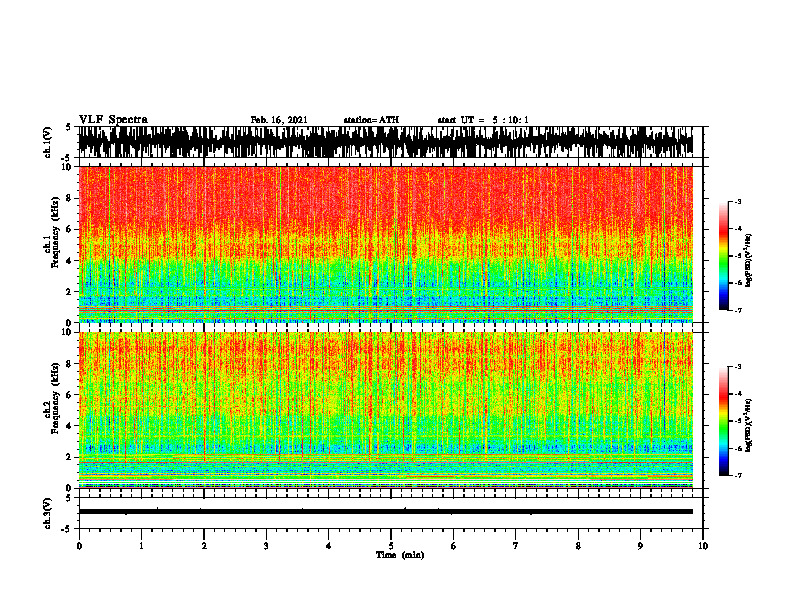Image resolution: width=792 pixels, height=612 pixels.
Task: Click the ch.3 flat voltage trace
Action: pyautogui.click(x=386, y=512)
